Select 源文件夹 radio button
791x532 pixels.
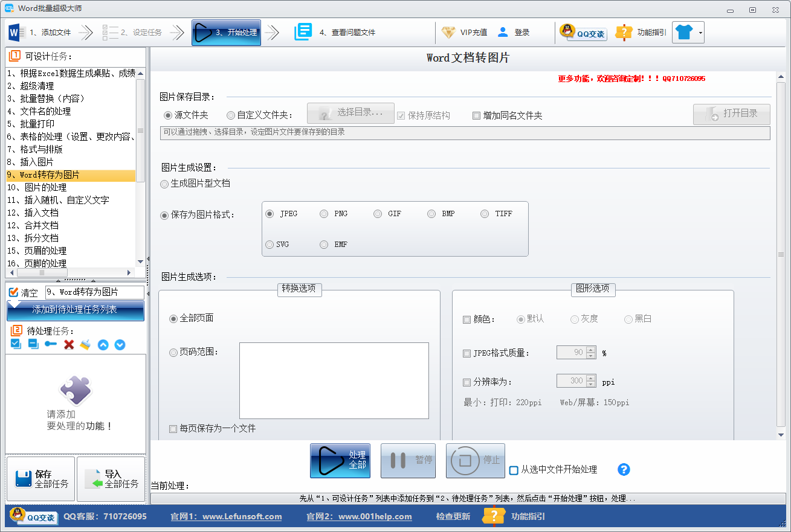168,115
